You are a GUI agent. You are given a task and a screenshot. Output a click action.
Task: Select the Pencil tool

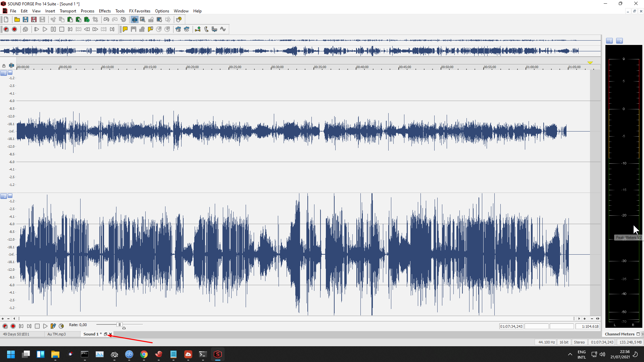coord(151,19)
